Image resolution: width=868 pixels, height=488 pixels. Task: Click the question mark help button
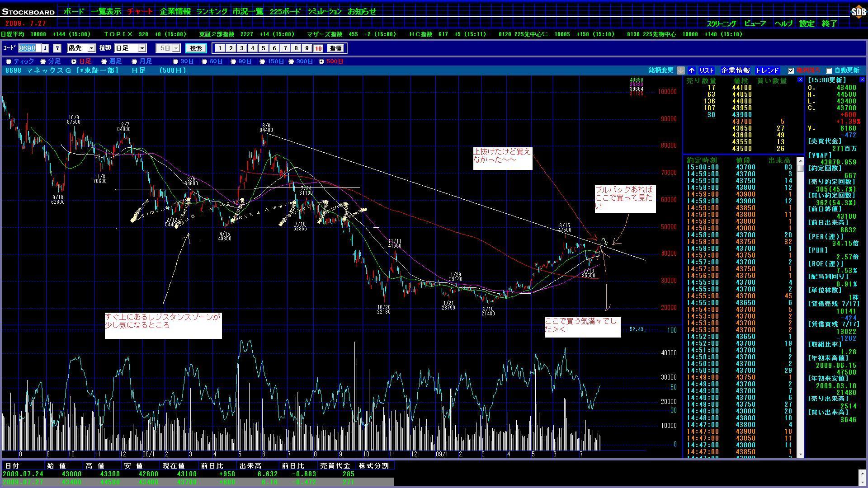point(57,48)
